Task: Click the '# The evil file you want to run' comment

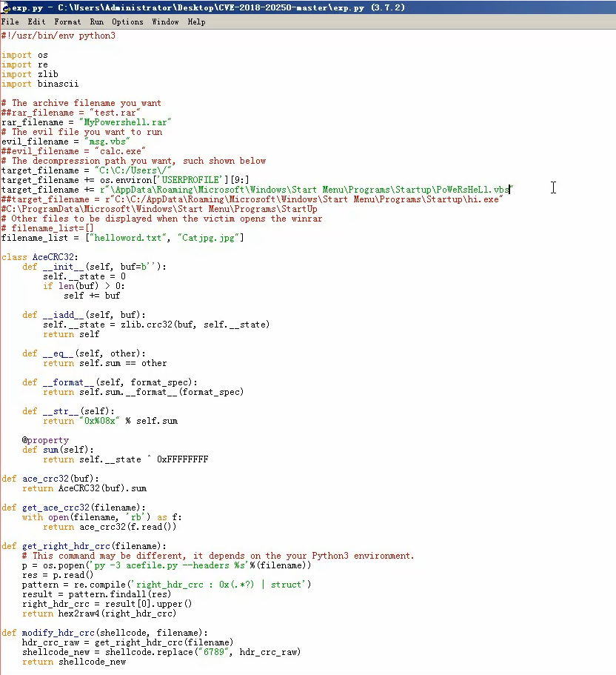Action: click(x=81, y=132)
